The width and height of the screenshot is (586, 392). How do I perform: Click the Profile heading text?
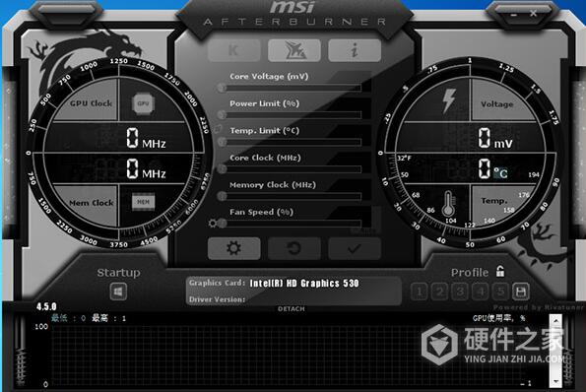click(x=470, y=273)
